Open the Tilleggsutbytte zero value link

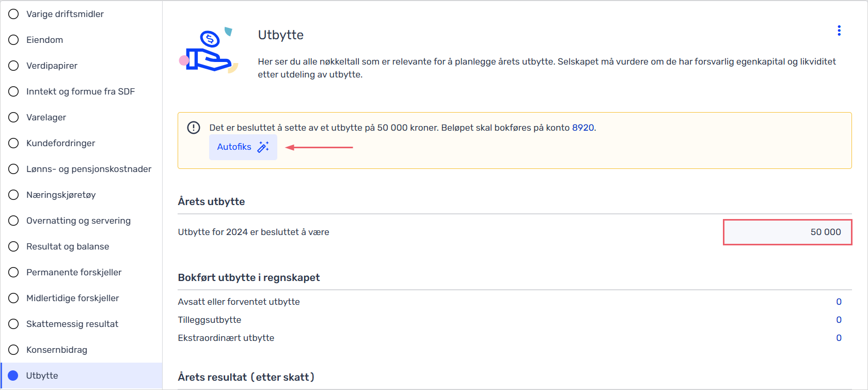pyautogui.click(x=839, y=320)
